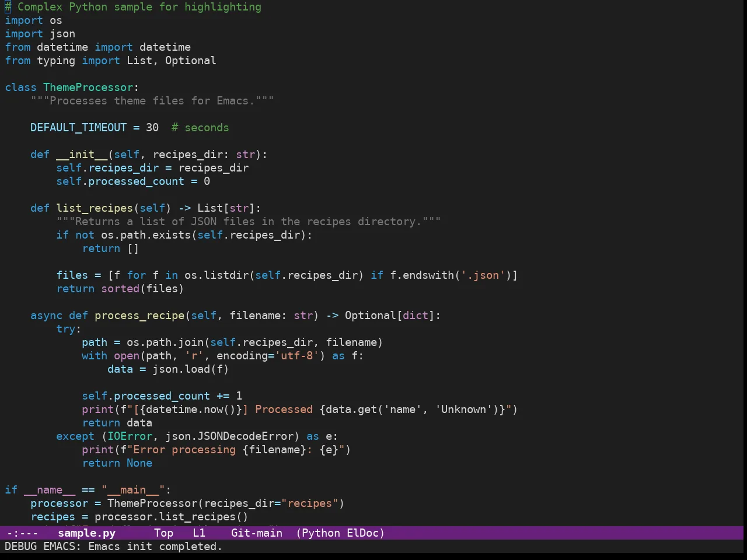The image size is (747, 560).
Task: Click 'from datetime import datetime' line
Action: pos(97,47)
